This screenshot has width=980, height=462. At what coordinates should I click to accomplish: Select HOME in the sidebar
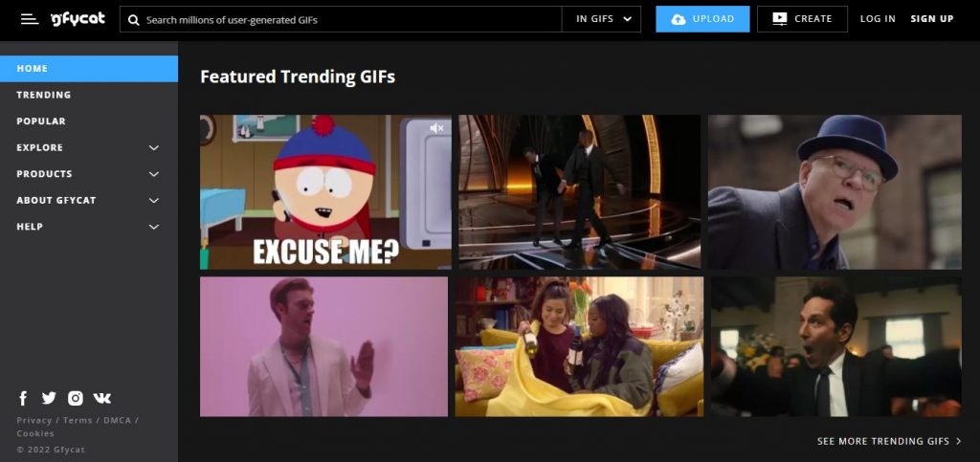point(89,69)
